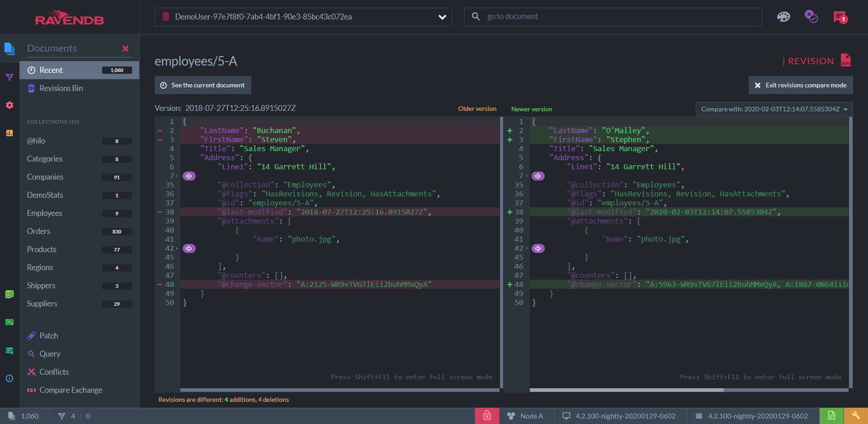Open the green database stack sidebar icon
This screenshot has width=868, height=424.
click(9, 294)
